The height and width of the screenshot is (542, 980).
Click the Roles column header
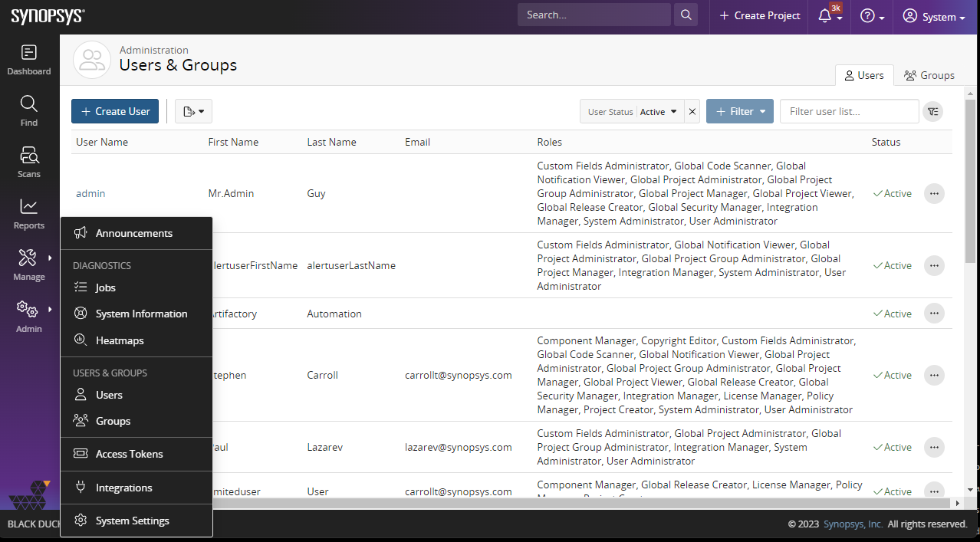[x=549, y=142]
